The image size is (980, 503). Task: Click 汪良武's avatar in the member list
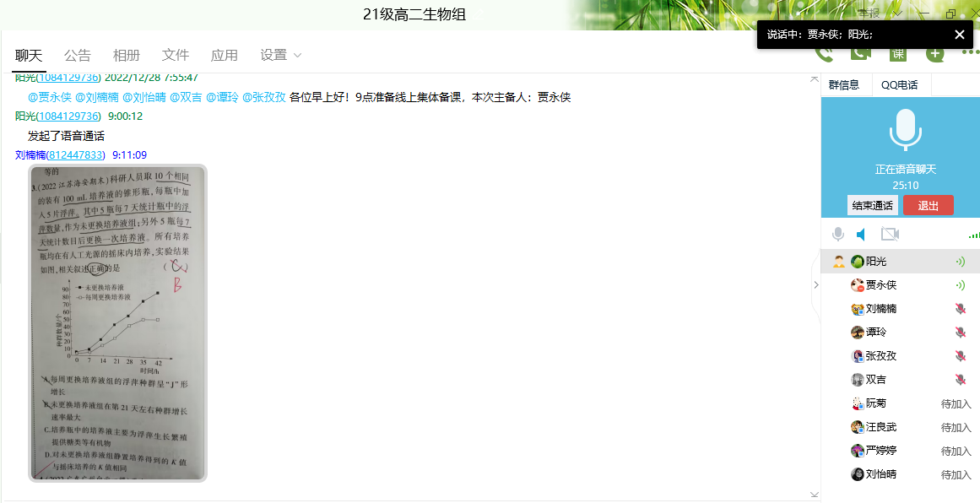pos(858,427)
